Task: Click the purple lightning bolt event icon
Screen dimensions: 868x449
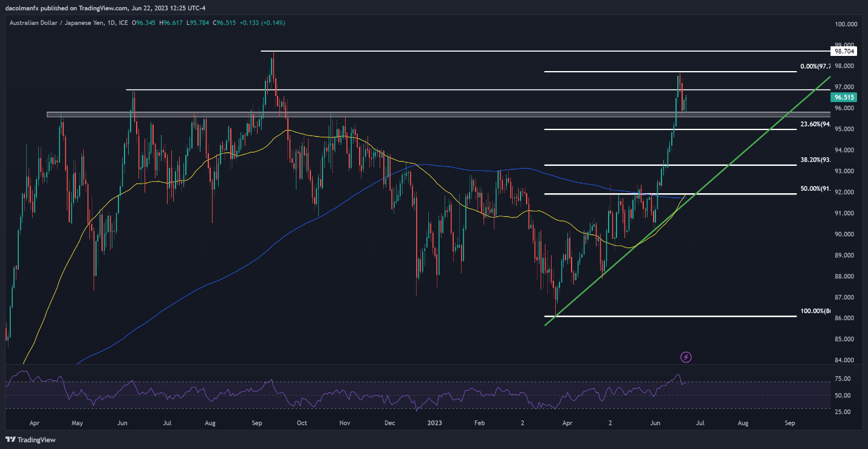Action: [x=686, y=357]
